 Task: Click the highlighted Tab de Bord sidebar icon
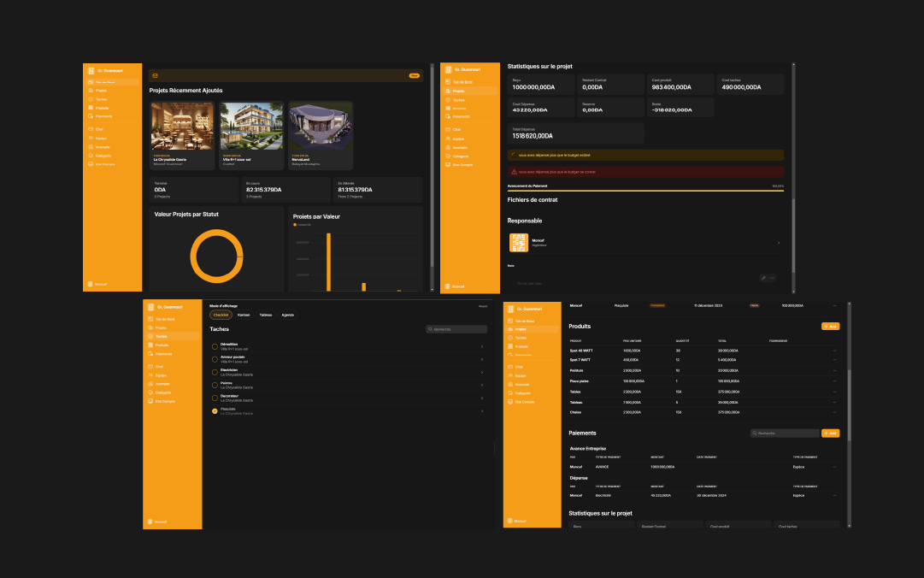pyautogui.click(x=89, y=82)
